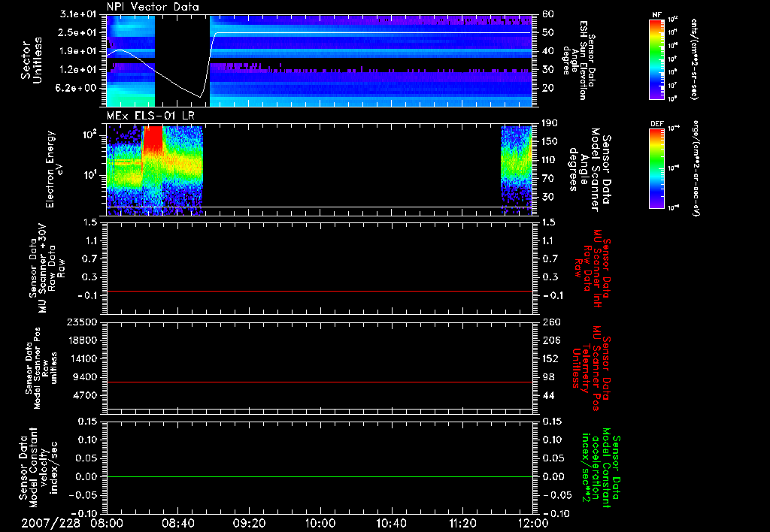Click the red "MU Scanner Pos Telemetry" label
This screenshot has width=770, height=532.
tap(591, 368)
